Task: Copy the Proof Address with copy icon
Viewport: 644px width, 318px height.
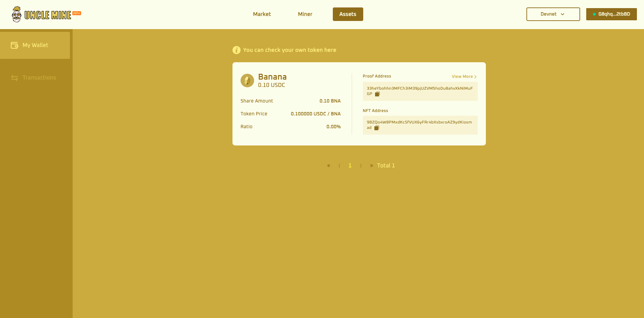Action: pos(377,94)
